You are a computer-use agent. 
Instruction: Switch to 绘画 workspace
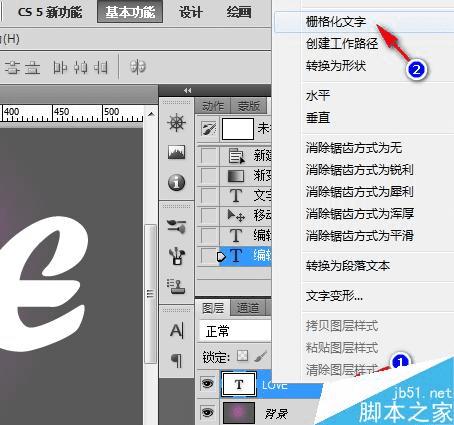point(239,12)
